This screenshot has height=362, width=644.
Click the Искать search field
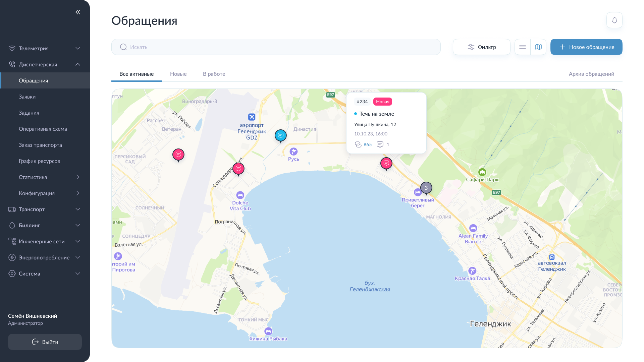[x=276, y=47]
